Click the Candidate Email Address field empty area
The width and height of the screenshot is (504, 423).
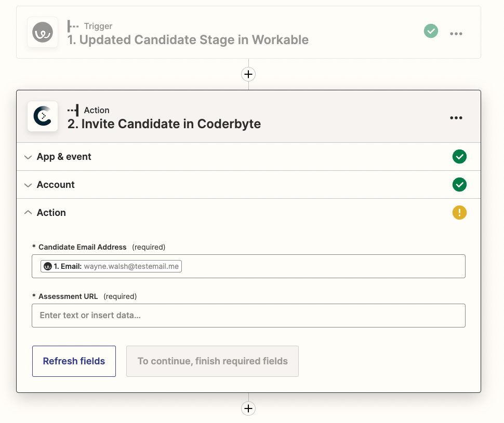323,266
